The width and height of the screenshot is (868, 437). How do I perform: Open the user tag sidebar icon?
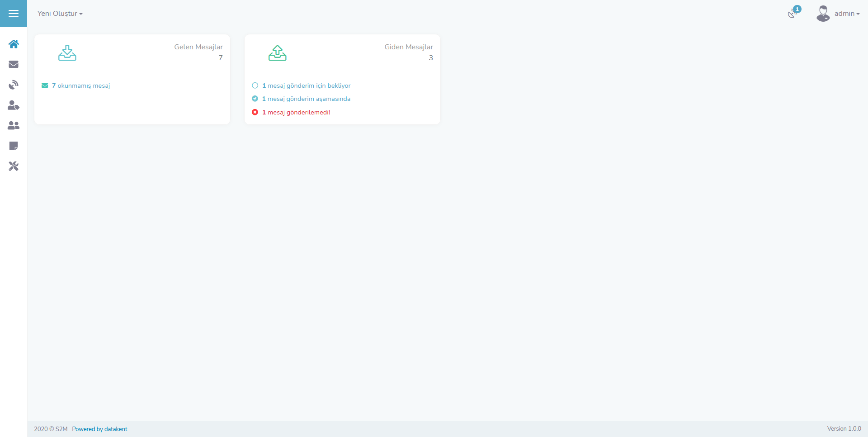(x=14, y=105)
